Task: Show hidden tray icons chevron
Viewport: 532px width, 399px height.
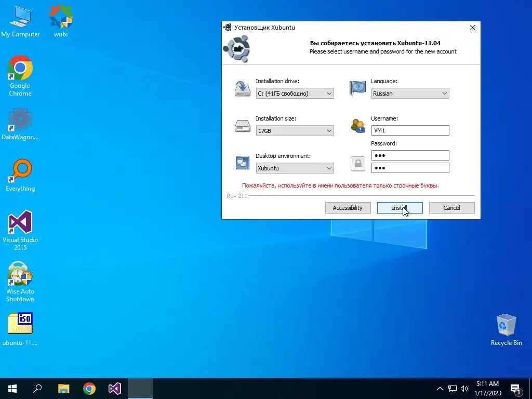Action: 440,389
